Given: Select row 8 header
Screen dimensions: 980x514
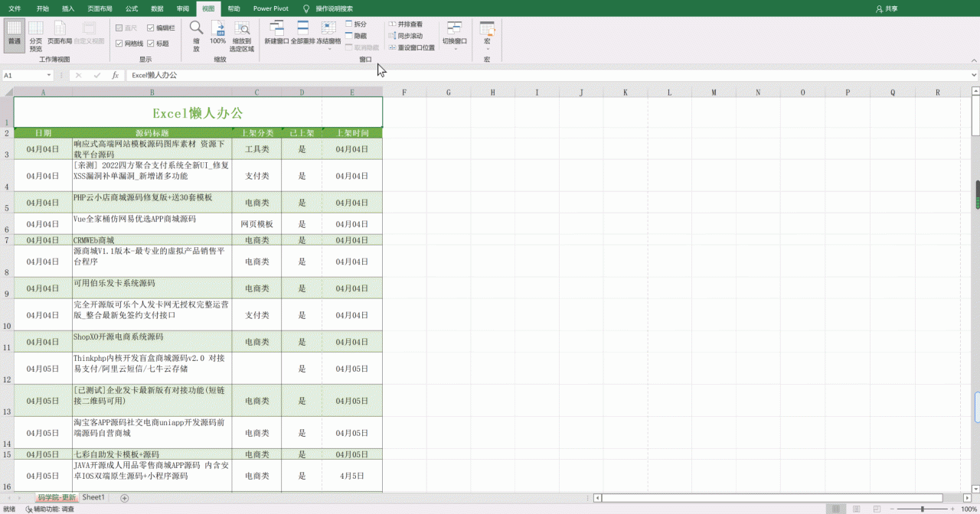Looking at the screenshot, I should click(x=7, y=262).
